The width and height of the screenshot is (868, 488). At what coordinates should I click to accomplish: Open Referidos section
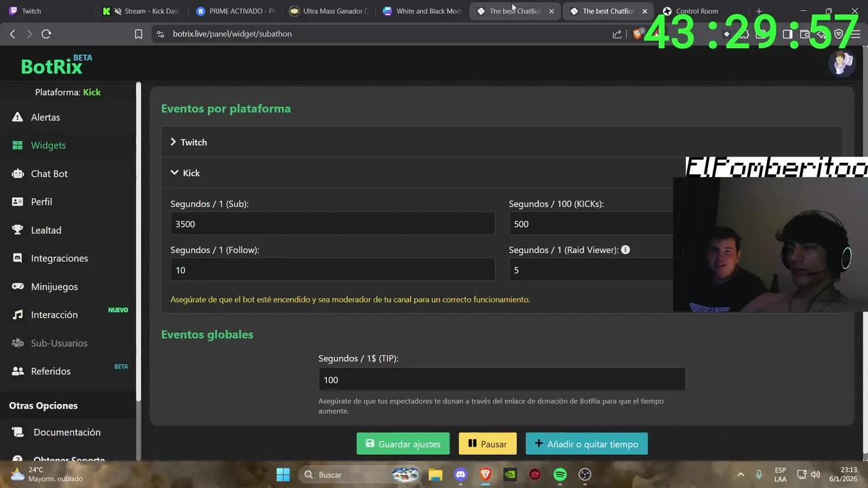tap(68, 371)
